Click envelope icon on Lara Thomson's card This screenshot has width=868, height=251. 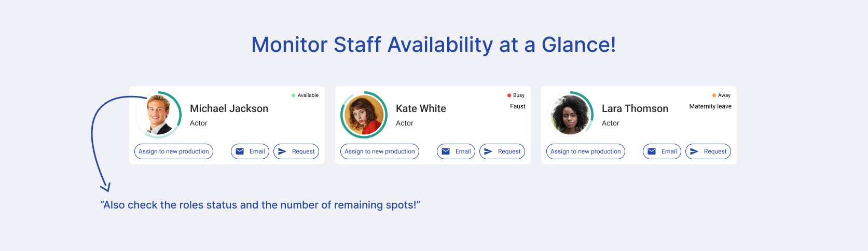[652, 151]
